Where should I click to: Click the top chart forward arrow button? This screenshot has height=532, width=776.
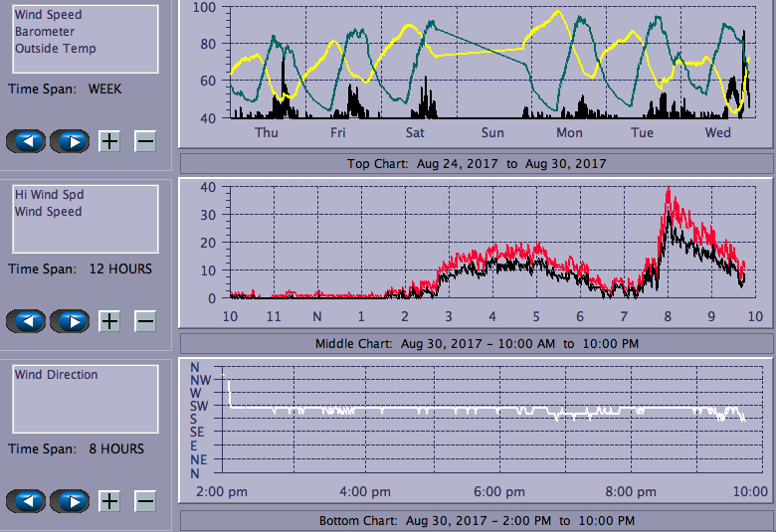(70, 141)
